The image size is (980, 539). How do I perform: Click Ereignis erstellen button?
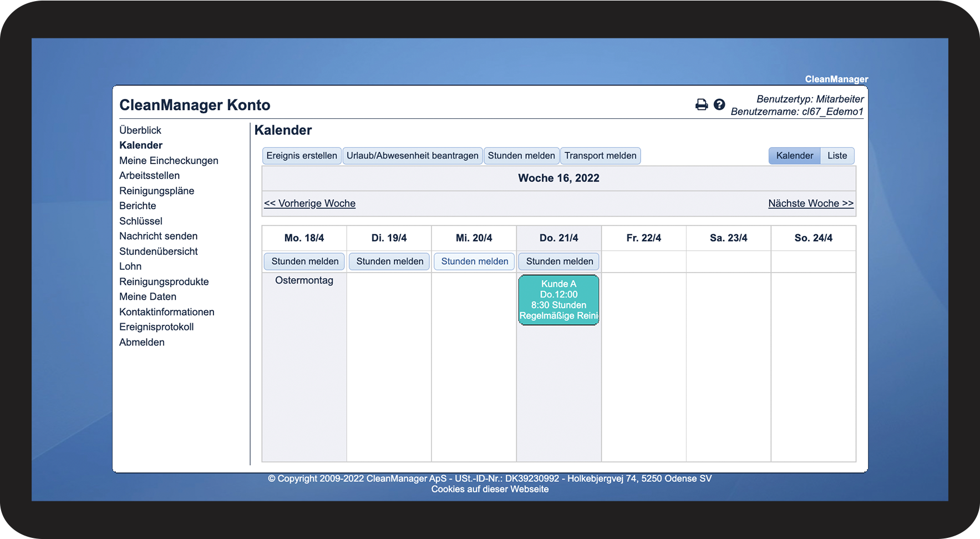click(x=302, y=155)
